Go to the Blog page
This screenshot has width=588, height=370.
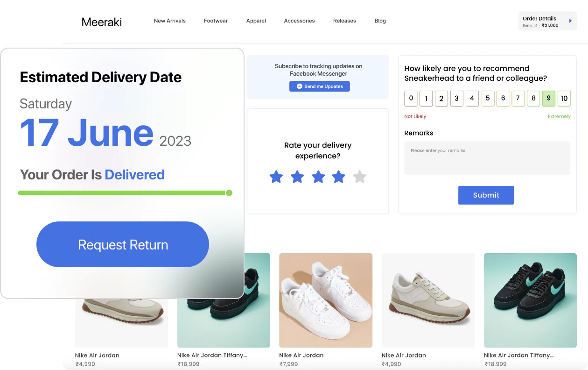click(380, 21)
